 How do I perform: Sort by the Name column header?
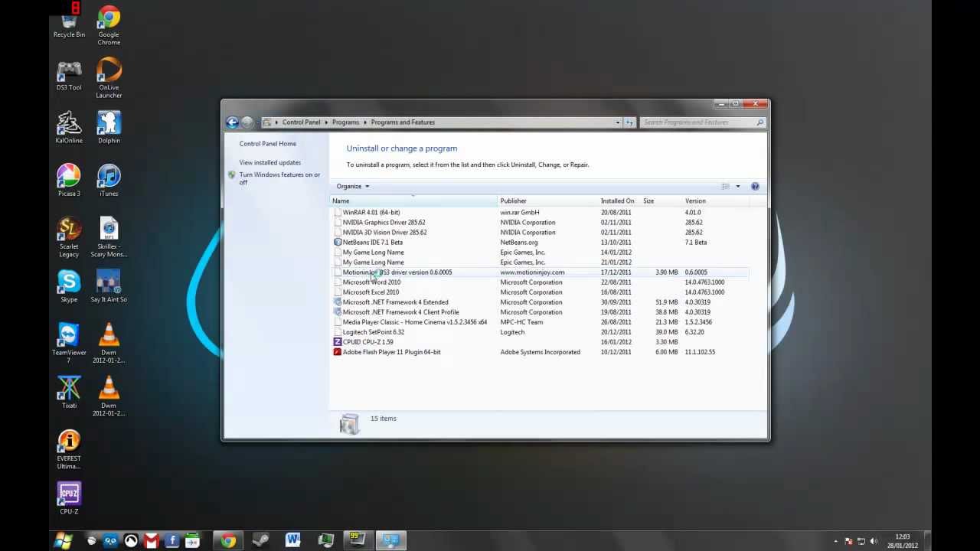413,201
